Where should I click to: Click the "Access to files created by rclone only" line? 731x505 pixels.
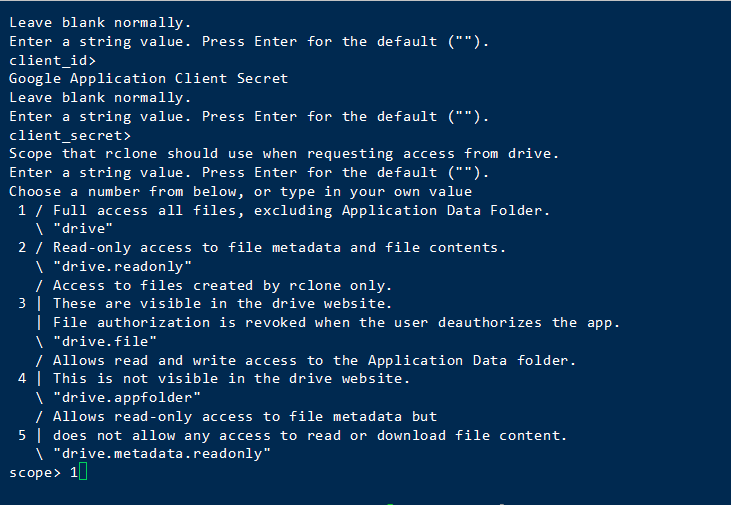tap(222, 285)
